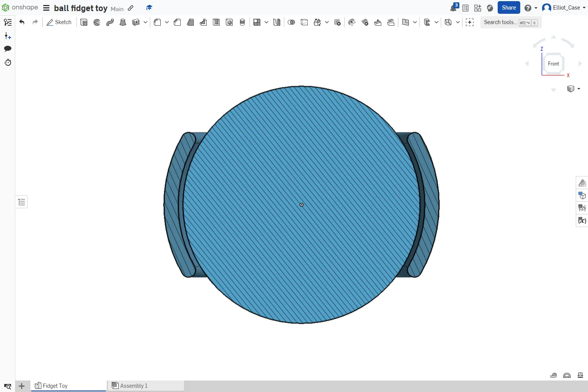Open the Learning Center graduation cap

(149, 8)
